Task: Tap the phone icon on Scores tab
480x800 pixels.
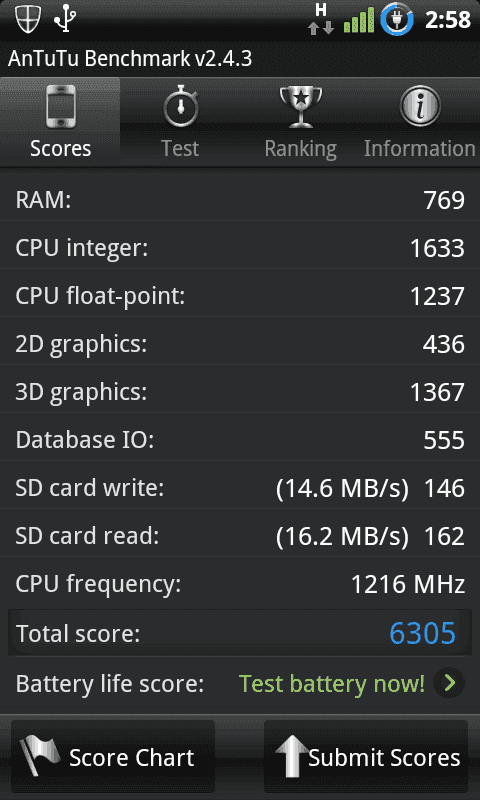Action: pos(60,107)
